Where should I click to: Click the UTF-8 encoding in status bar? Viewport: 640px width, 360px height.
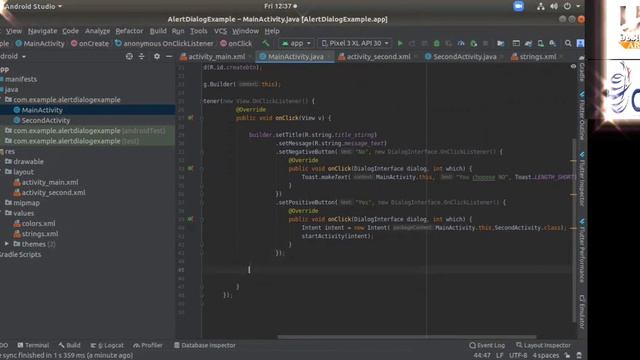pyautogui.click(x=518, y=356)
